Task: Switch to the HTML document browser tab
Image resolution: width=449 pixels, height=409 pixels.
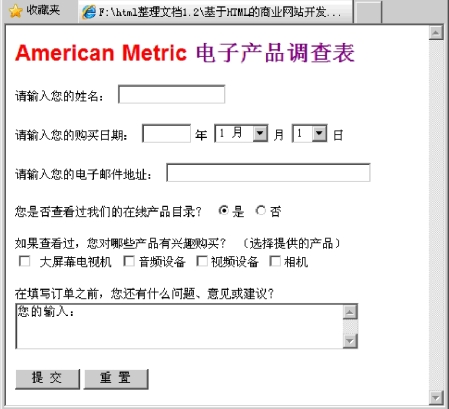Action: (216, 12)
